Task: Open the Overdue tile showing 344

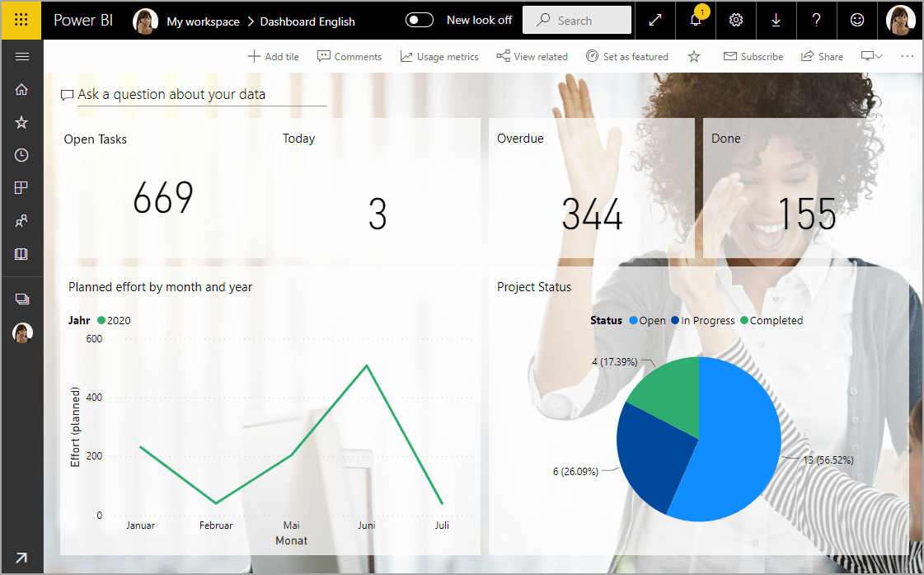Action: (x=592, y=188)
